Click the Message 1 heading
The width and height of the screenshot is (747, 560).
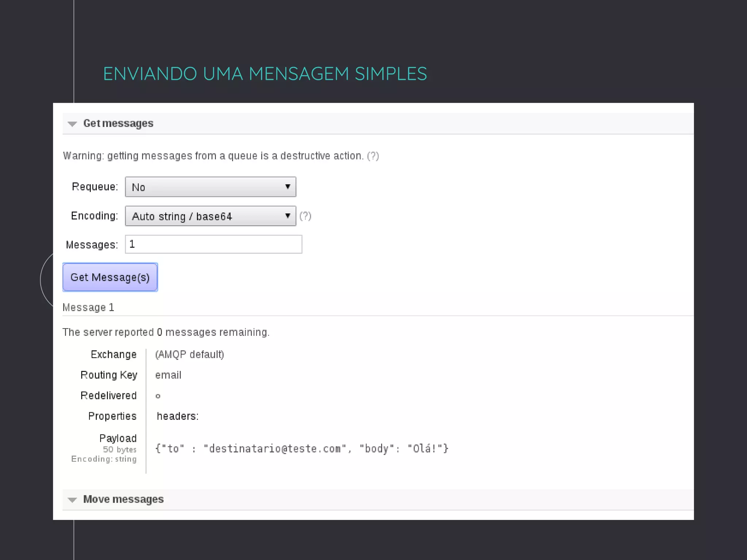click(88, 307)
